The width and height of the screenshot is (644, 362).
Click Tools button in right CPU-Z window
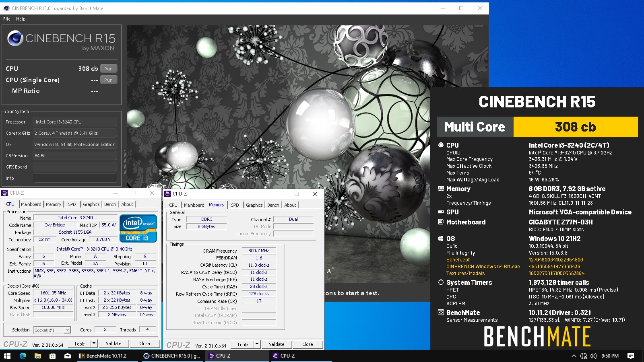[243, 345]
